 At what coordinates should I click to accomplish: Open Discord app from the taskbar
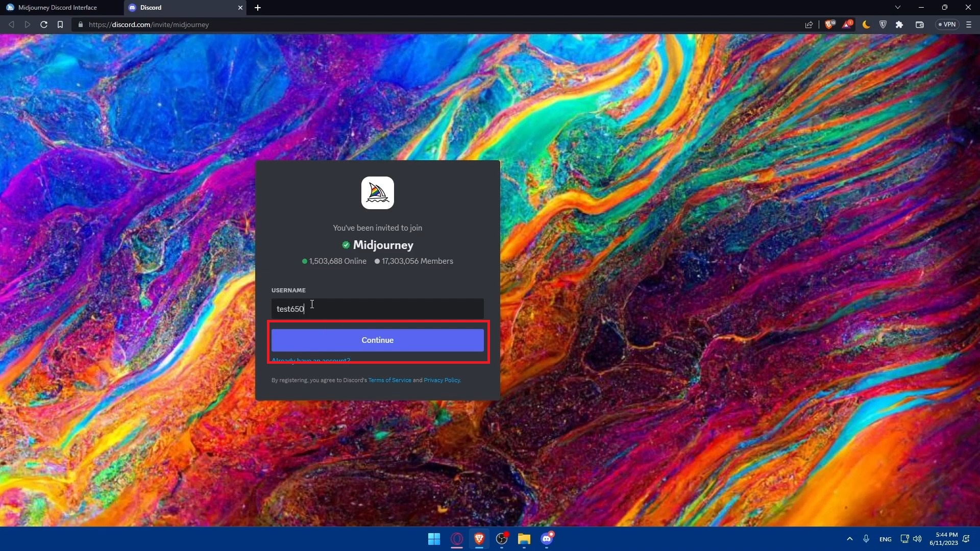(547, 539)
